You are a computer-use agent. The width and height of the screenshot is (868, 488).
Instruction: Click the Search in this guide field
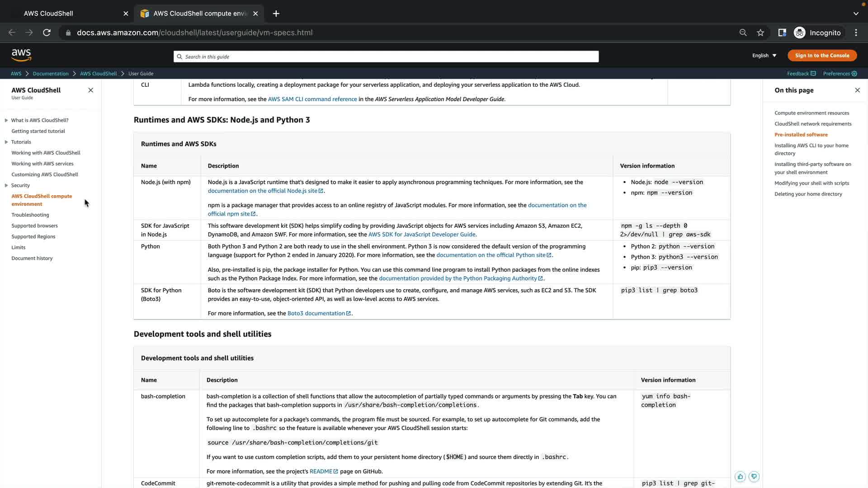(x=386, y=56)
